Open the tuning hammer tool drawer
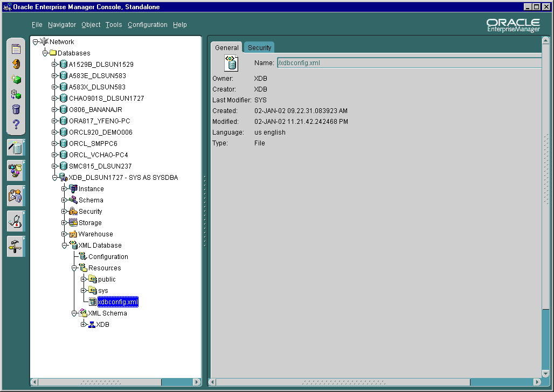Image resolution: width=554 pixels, height=392 pixels. [x=16, y=246]
